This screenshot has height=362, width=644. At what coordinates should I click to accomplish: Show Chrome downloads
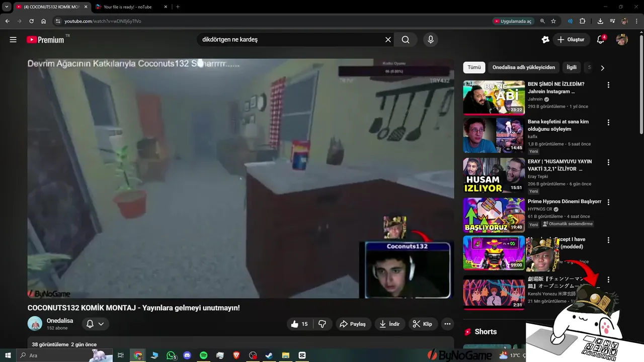click(600, 21)
